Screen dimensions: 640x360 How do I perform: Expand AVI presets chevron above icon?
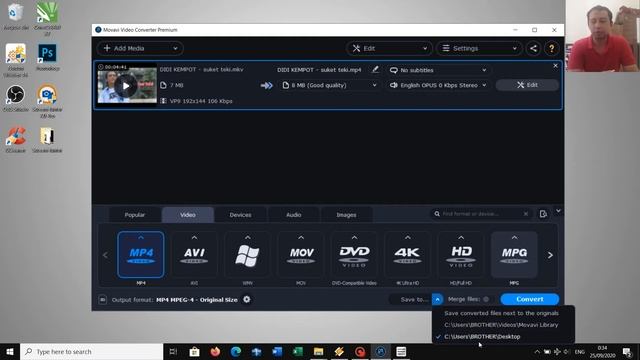(x=194, y=237)
